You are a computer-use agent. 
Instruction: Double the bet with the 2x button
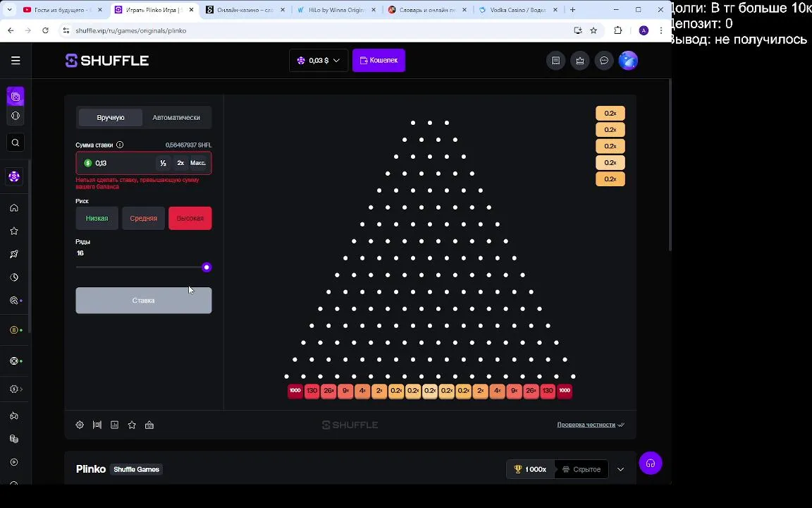[180, 163]
